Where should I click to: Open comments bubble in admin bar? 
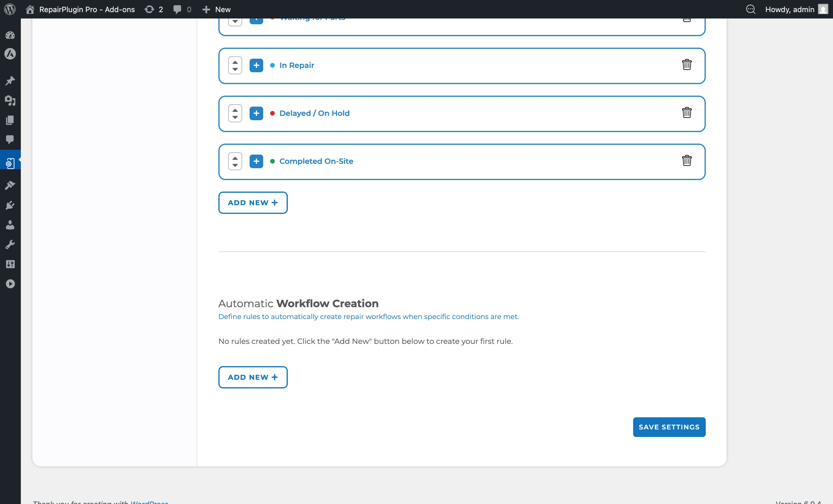pyautogui.click(x=182, y=9)
